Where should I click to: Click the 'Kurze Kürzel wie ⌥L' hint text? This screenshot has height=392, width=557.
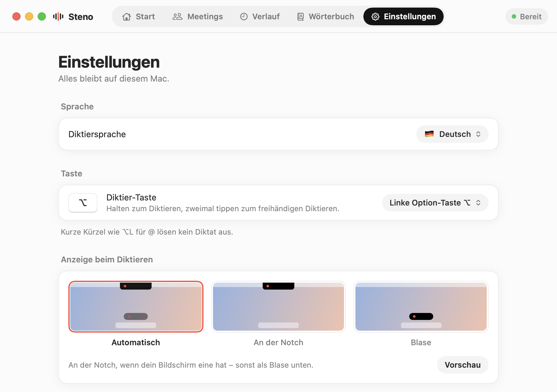click(147, 232)
